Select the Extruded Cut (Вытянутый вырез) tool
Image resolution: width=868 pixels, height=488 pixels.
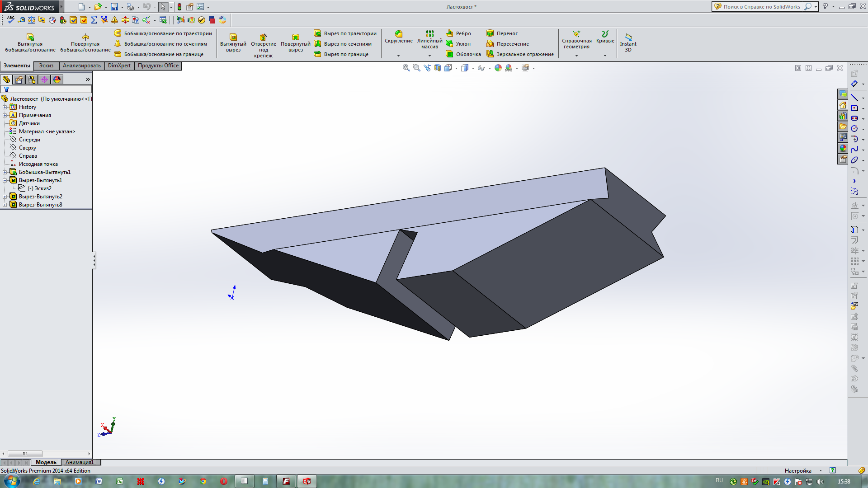pyautogui.click(x=233, y=37)
